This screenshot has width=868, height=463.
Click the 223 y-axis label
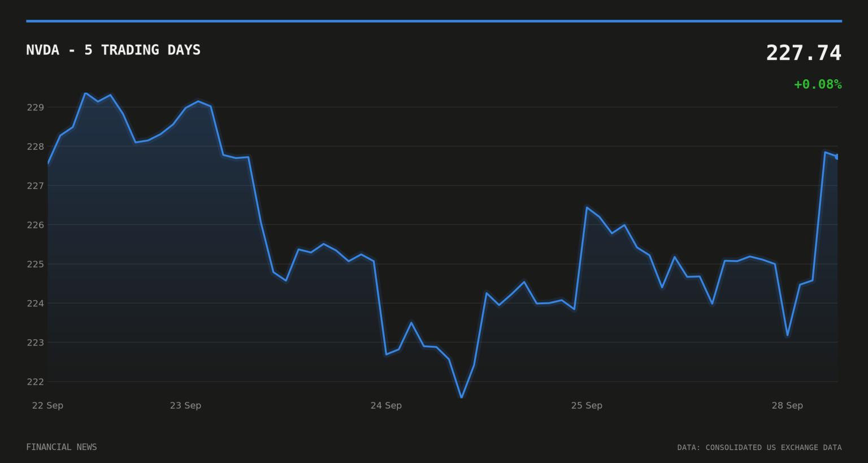tap(35, 343)
